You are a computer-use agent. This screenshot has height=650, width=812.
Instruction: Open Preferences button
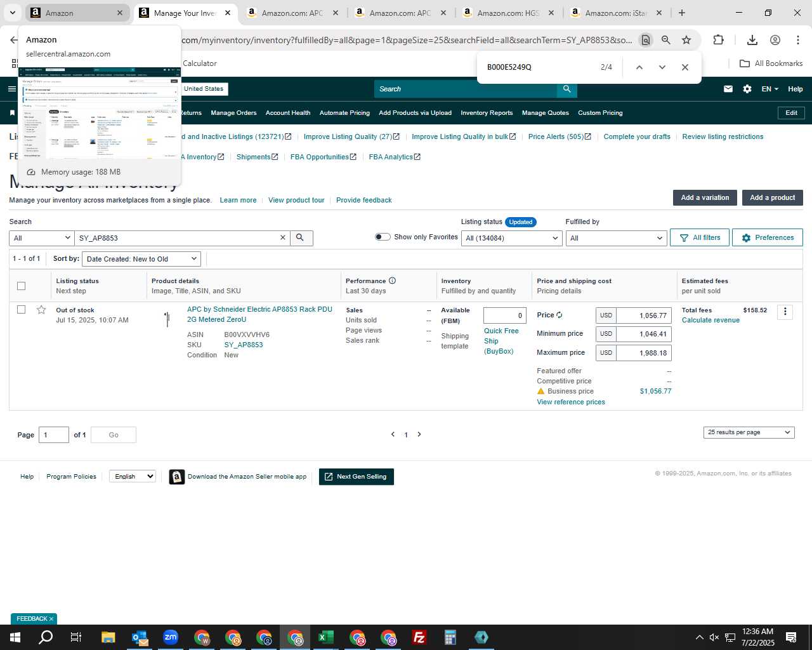(x=768, y=237)
